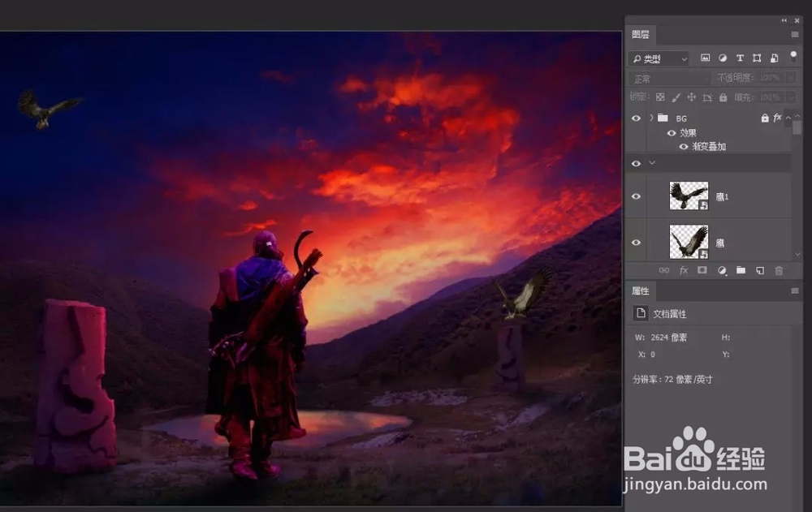Click the lock all padlock icon

(x=723, y=97)
